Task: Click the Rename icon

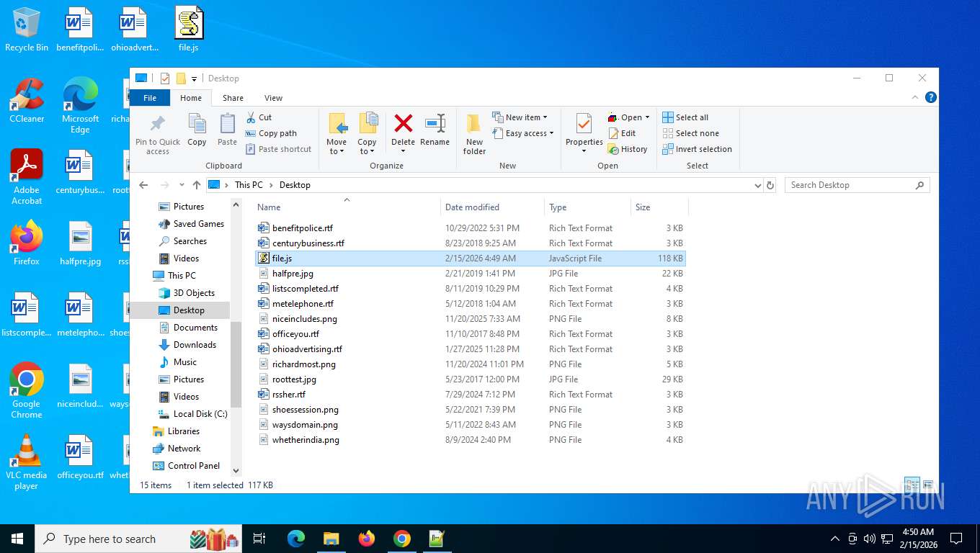Action: pos(435,123)
